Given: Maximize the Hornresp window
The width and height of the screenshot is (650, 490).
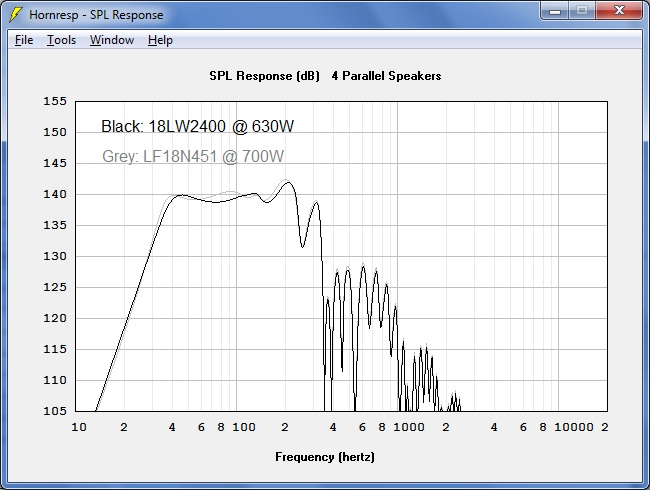Looking at the screenshot, I should click(x=582, y=10).
